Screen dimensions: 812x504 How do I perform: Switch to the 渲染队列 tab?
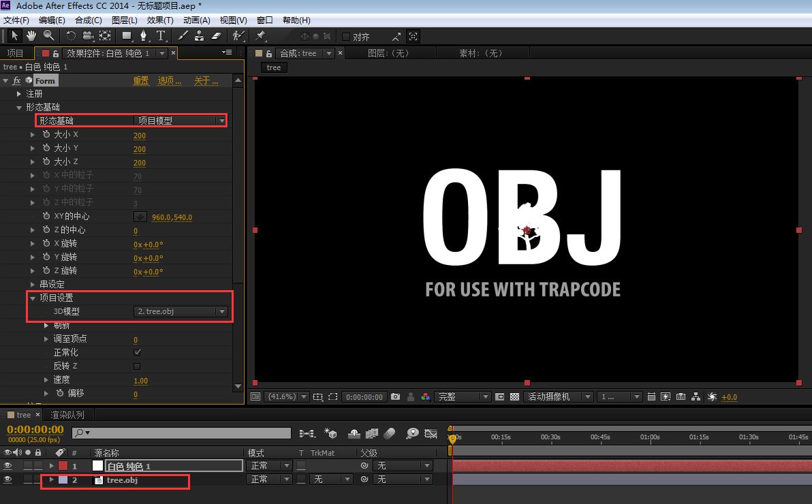pos(67,415)
